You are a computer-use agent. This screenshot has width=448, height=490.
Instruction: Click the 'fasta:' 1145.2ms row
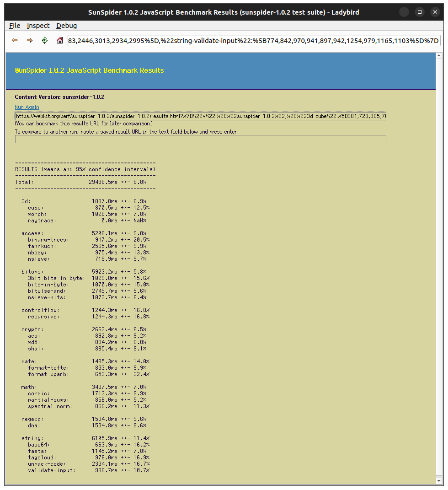click(x=87, y=451)
